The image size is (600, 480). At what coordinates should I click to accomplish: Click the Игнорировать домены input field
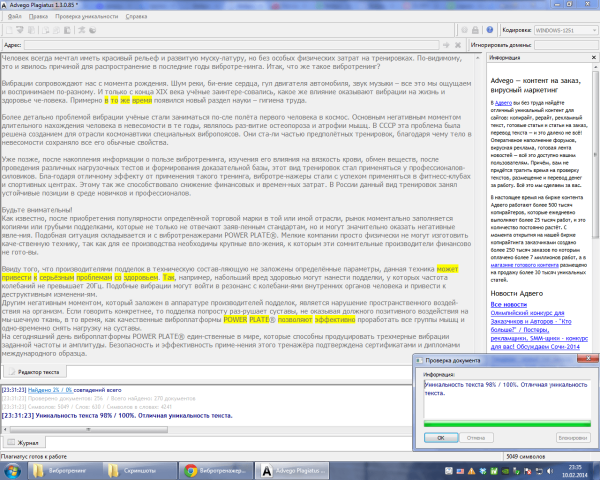[x=566, y=45]
